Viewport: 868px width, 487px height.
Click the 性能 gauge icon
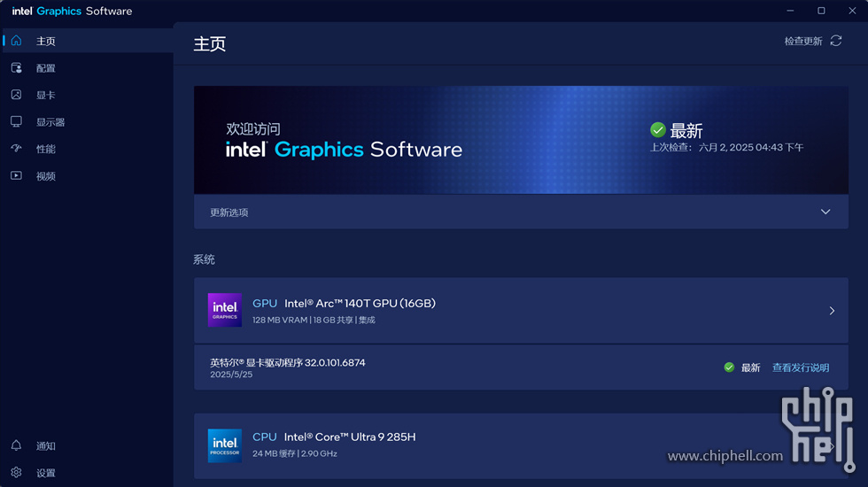click(16, 149)
